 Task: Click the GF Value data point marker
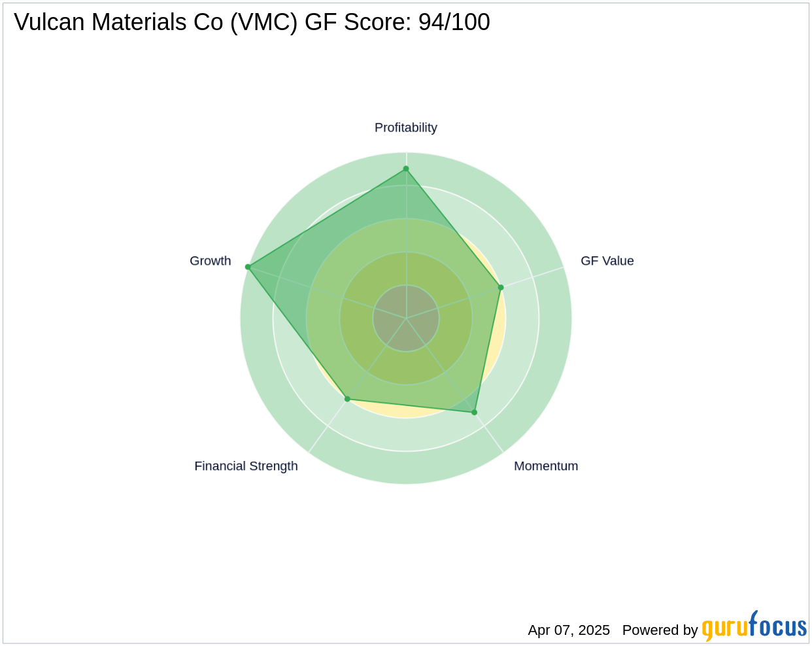click(x=501, y=287)
